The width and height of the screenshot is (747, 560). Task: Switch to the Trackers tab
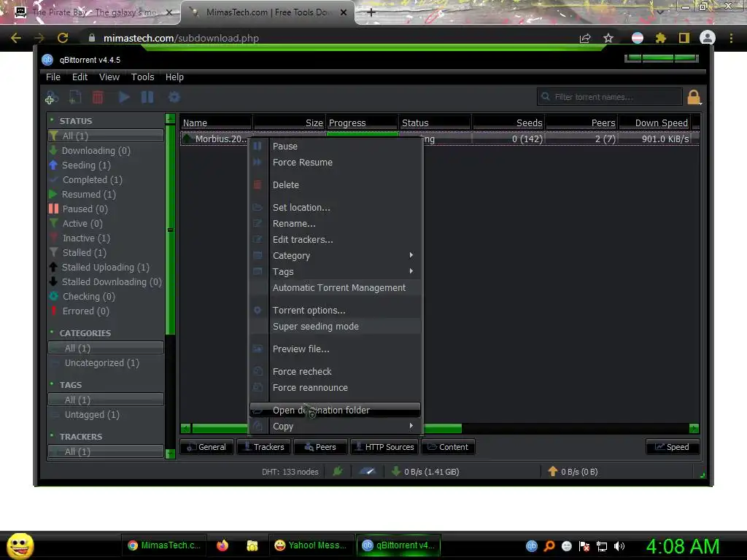click(263, 447)
